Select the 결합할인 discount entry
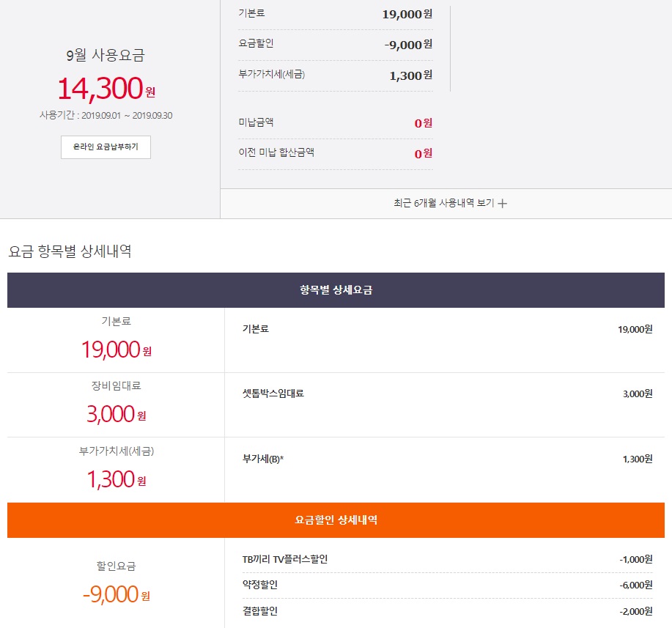 click(260, 611)
